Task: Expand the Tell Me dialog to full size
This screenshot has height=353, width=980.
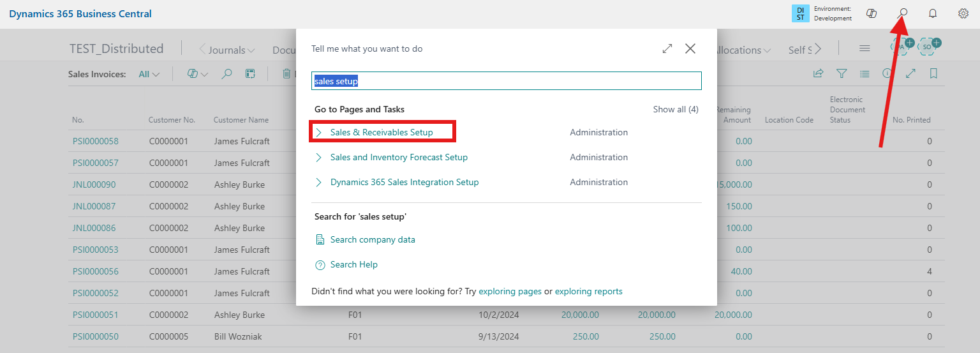Action: tap(667, 49)
